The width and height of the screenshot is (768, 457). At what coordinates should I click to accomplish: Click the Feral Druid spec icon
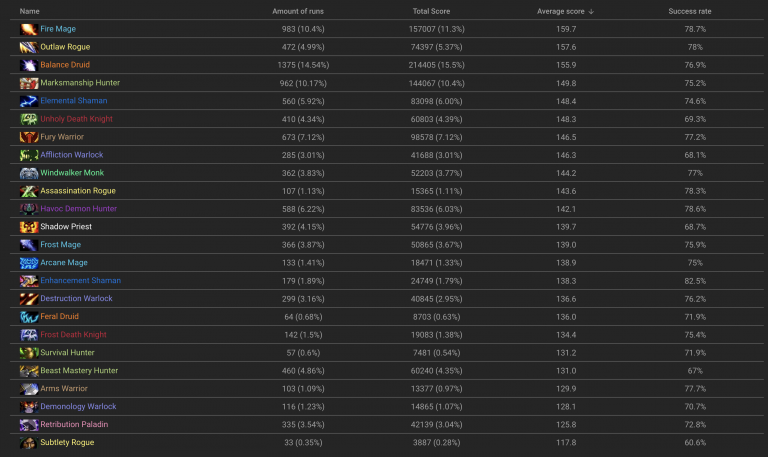28,317
